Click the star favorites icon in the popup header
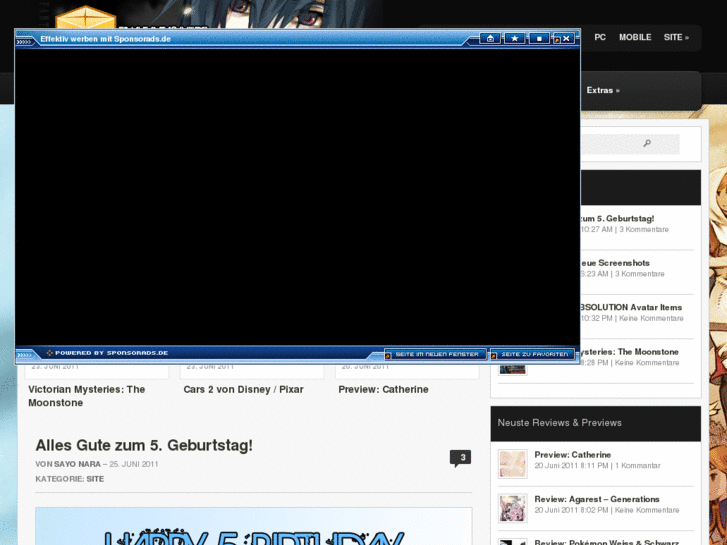Image resolution: width=727 pixels, height=545 pixels. pyautogui.click(x=515, y=38)
